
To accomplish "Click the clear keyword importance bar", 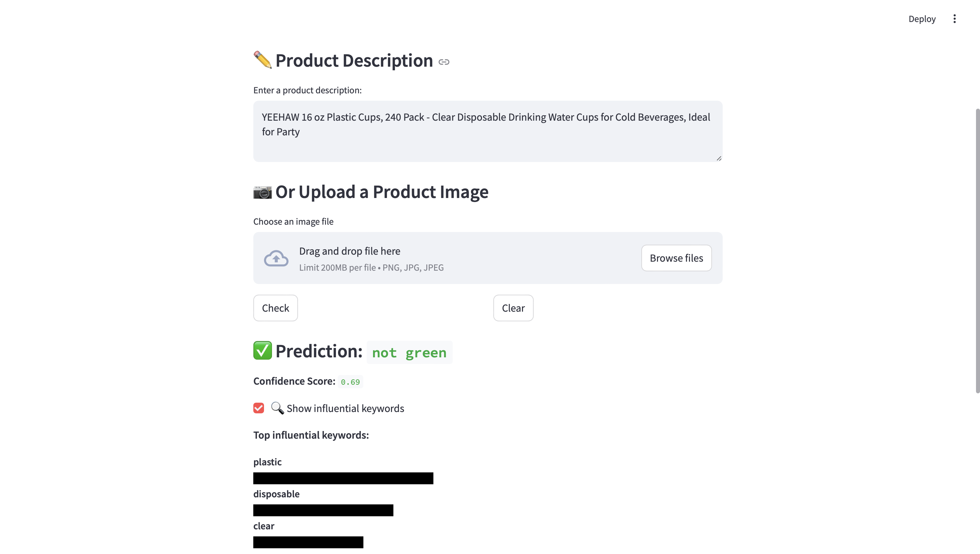I will tap(308, 542).
